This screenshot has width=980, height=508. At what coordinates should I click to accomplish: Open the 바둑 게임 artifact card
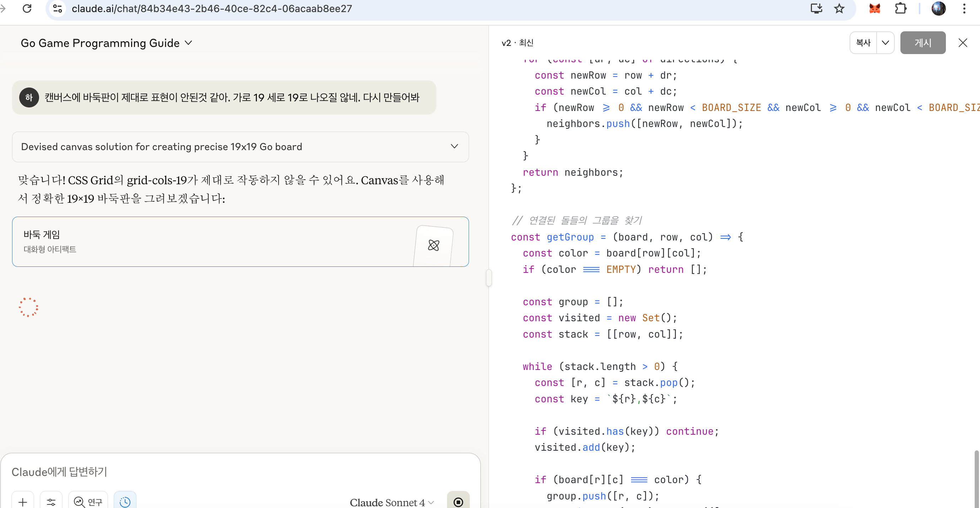(240, 242)
